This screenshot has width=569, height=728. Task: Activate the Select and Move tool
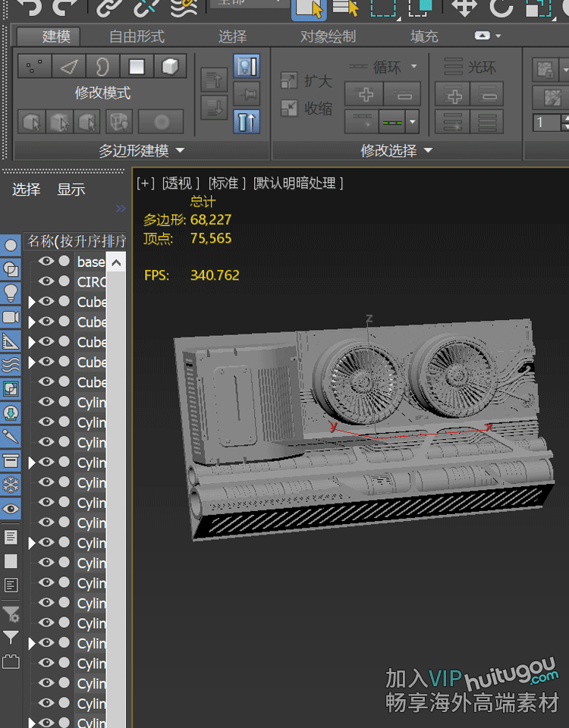[x=464, y=8]
